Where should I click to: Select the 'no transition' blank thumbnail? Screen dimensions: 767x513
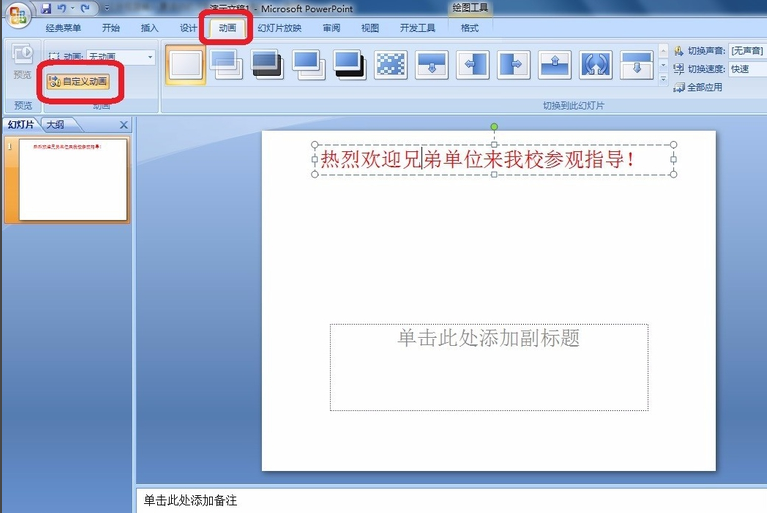[x=185, y=65]
